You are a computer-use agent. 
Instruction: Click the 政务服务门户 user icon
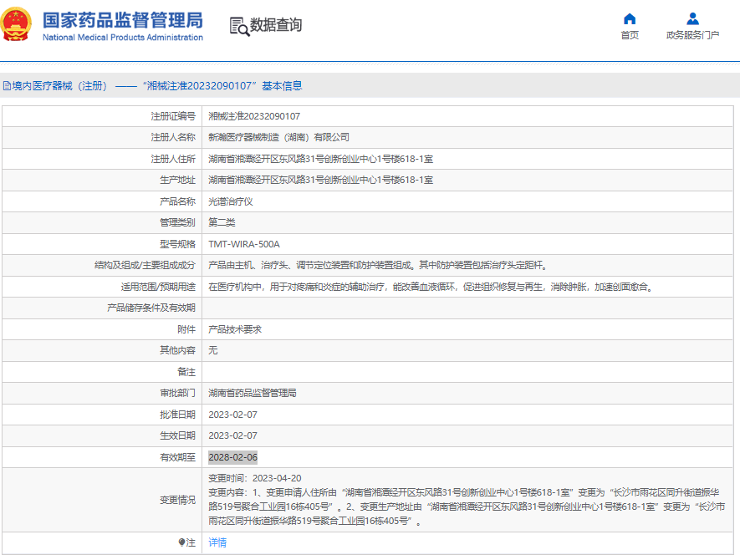692,19
